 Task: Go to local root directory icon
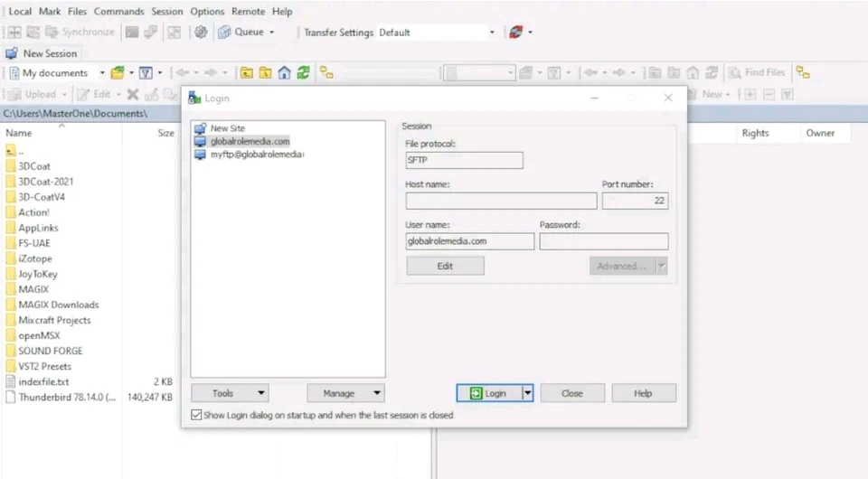click(x=265, y=73)
